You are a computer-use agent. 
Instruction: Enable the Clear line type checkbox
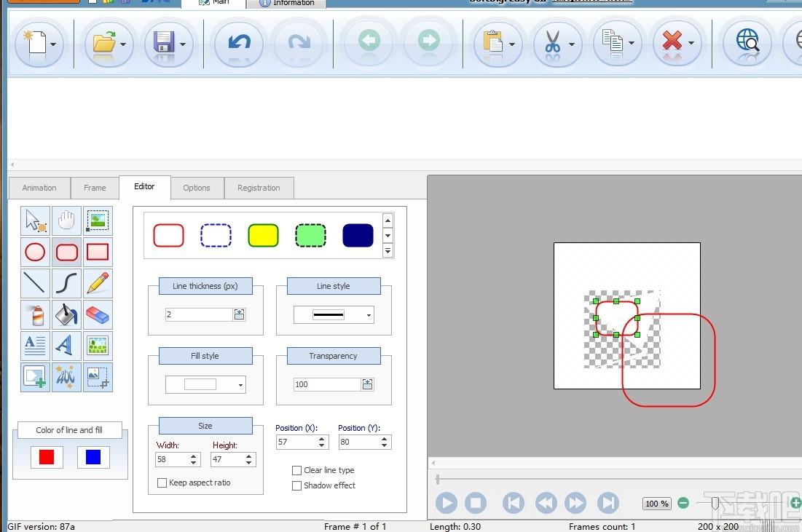(x=296, y=470)
